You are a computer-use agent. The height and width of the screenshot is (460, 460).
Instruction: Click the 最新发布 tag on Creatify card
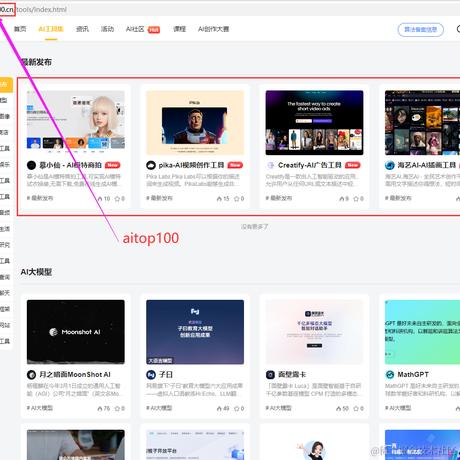279,198
